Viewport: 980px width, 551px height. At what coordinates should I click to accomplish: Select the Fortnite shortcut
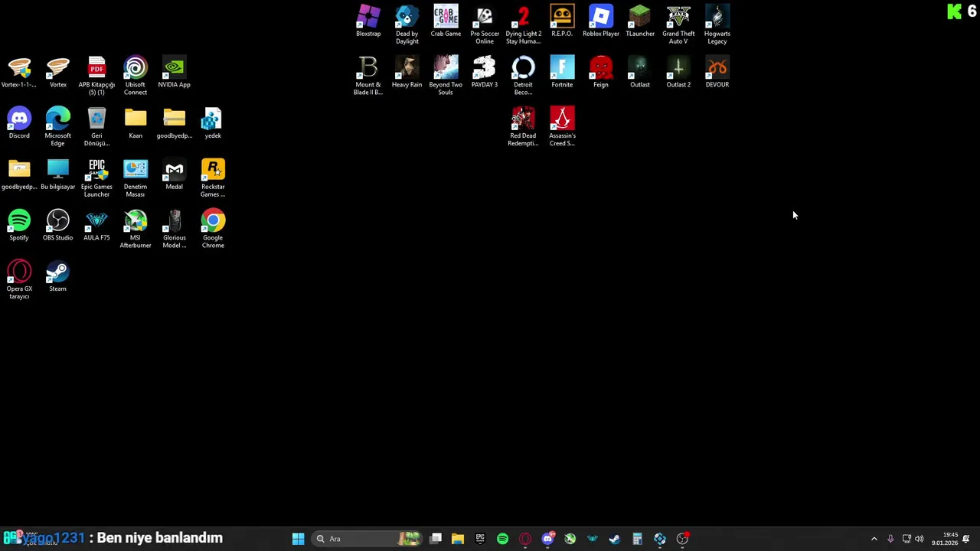(x=562, y=72)
